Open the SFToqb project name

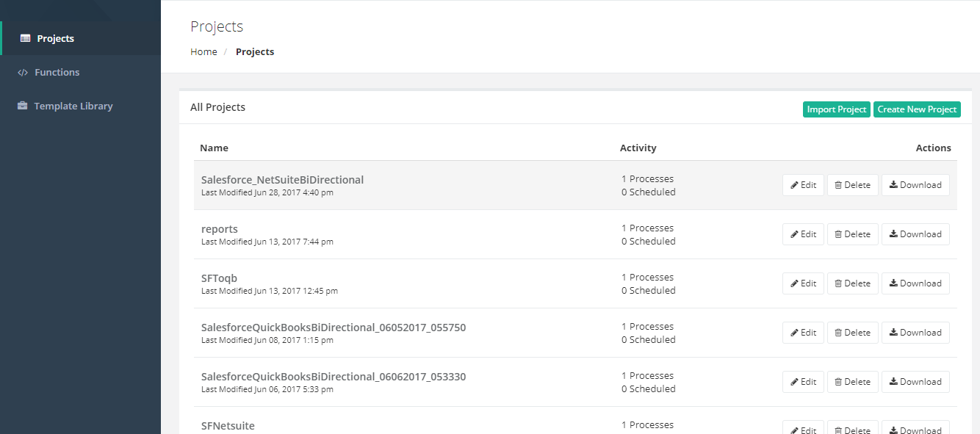click(219, 278)
